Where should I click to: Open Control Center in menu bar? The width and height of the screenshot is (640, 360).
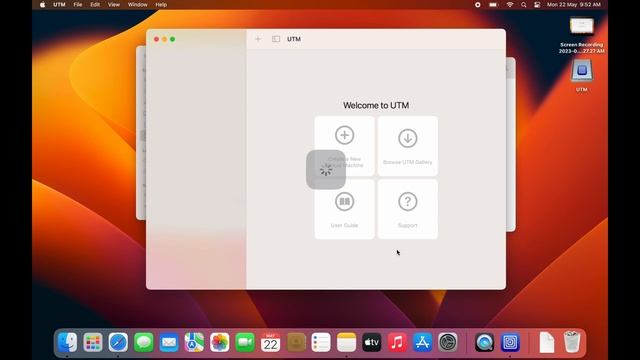(x=537, y=4)
